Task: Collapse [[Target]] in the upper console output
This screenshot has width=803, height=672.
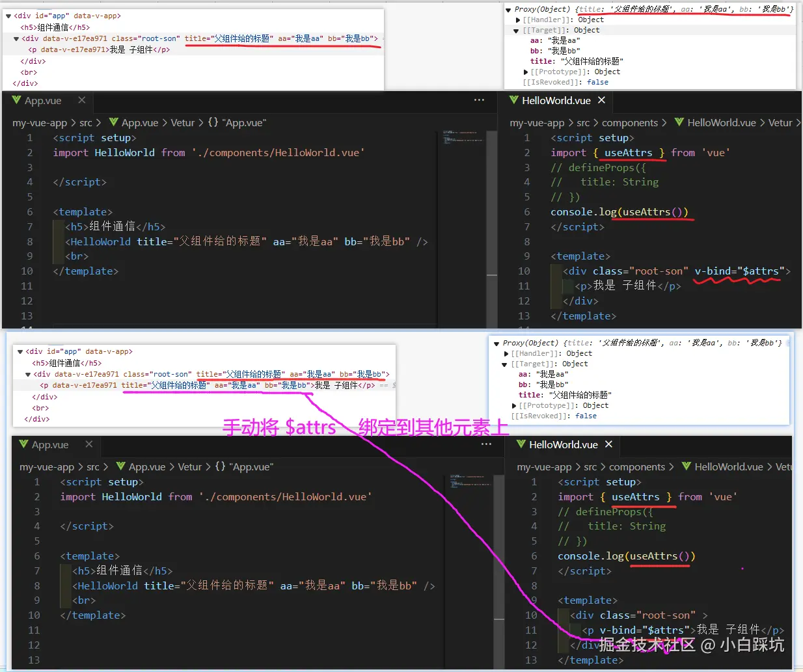Action: pyautogui.click(x=517, y=31)
